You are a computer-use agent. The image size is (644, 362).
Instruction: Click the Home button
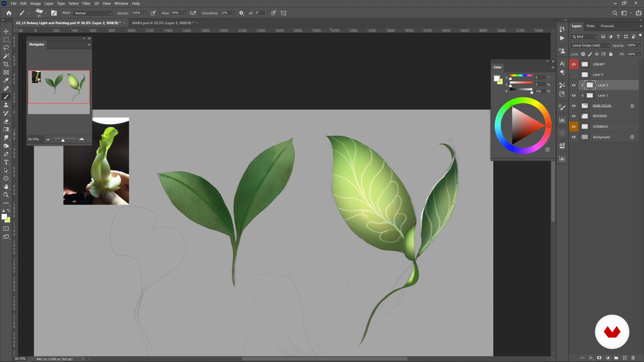pos(9,13)
